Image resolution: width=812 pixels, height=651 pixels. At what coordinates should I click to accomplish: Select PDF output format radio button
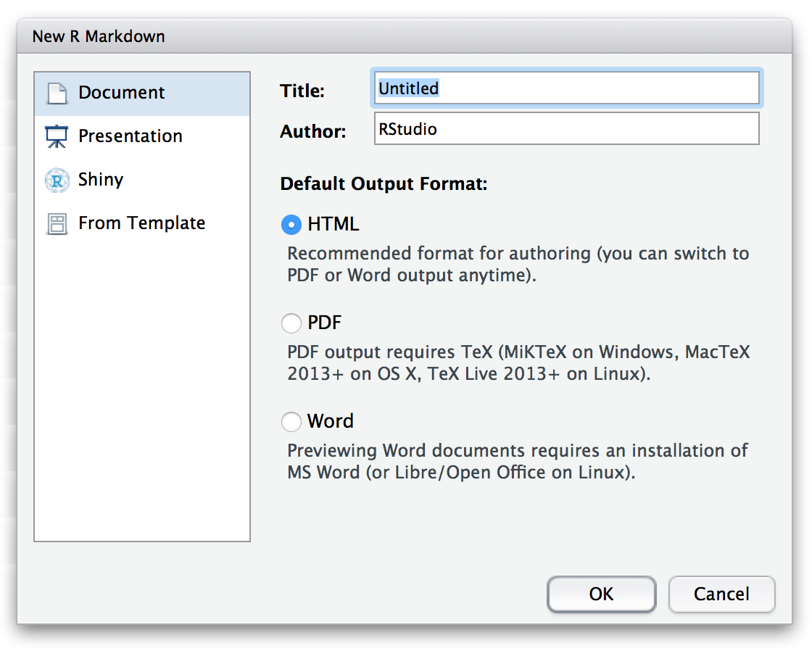(291, 323)
